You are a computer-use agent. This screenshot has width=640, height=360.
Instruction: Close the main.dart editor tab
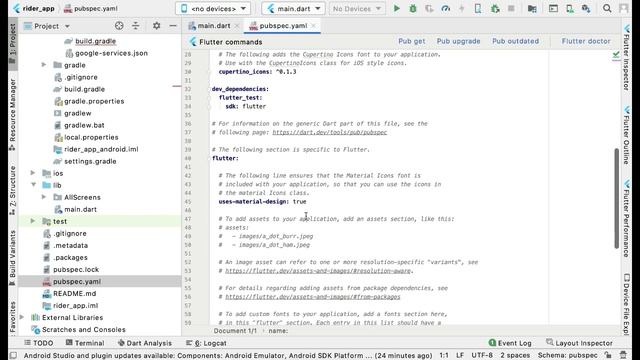point(237,26)
